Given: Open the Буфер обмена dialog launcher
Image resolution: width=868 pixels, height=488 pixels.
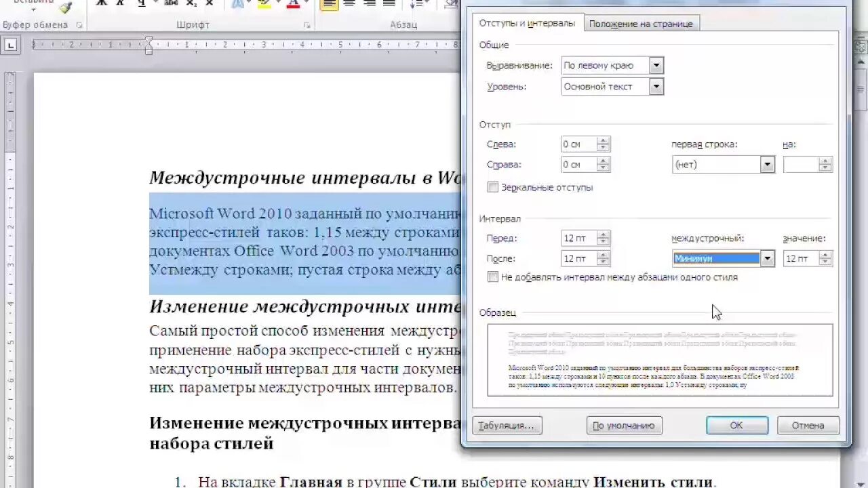Looking at the screenshot, I should coord(79,25).
